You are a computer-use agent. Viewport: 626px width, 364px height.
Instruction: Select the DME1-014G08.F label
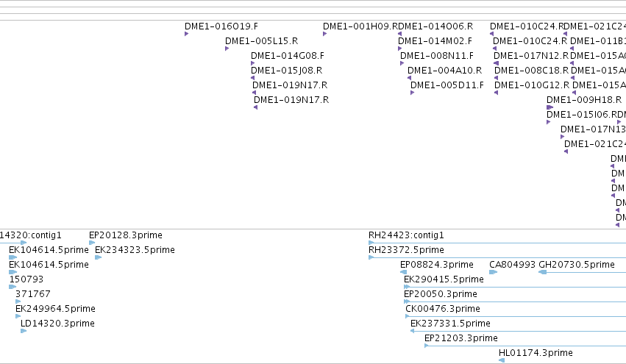288,56
